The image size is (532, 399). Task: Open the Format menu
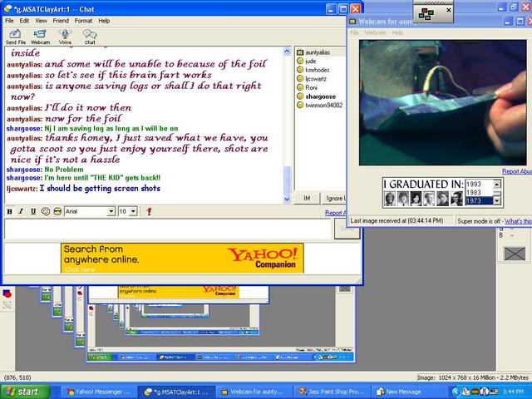83,21
